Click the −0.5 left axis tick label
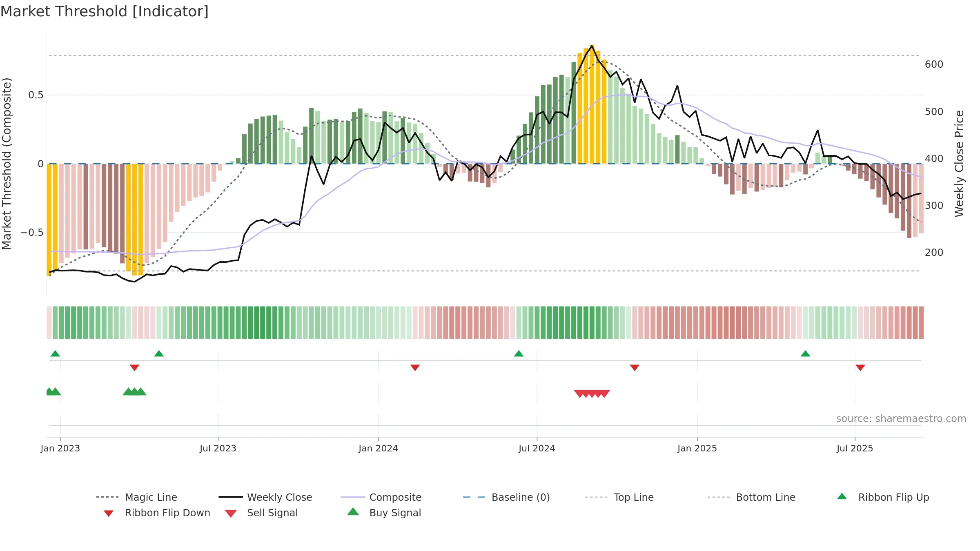This screenshot has height=551, width=980. click(x=32, y=233)
